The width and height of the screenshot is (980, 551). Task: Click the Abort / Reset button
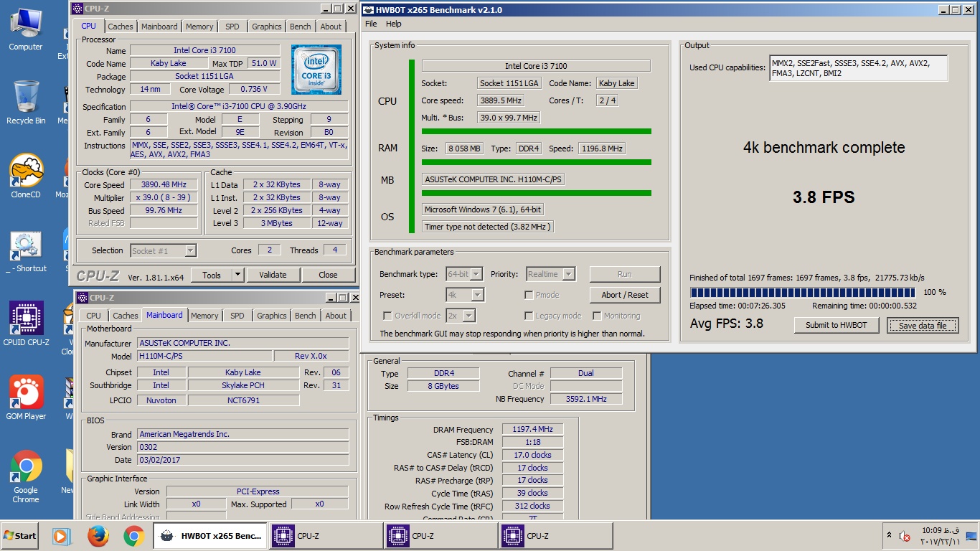pos(625,295)
